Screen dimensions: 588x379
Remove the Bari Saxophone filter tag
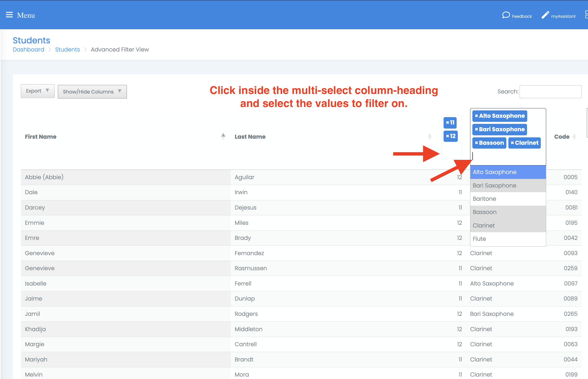[476, 129]
